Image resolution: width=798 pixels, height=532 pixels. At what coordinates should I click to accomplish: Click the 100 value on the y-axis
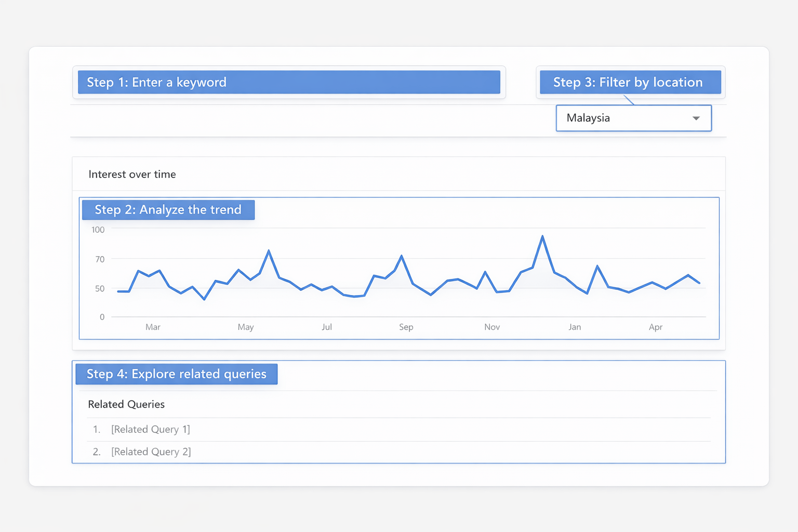[98, 230]
